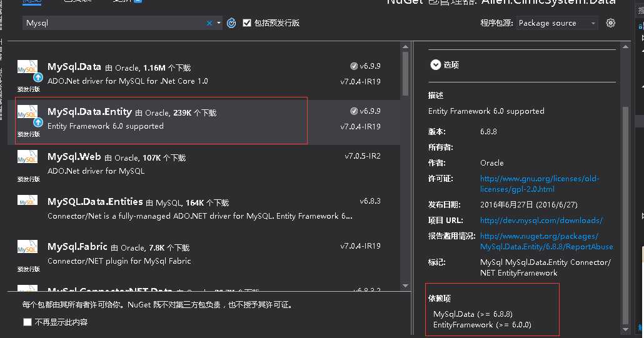Check the do not show again box

(28, 322)
